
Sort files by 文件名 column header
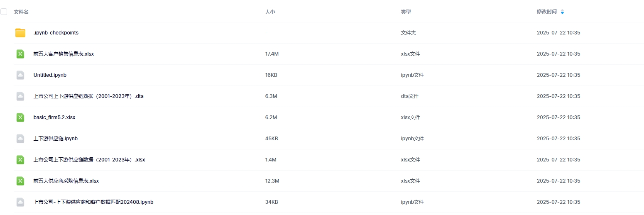point(21,12)
